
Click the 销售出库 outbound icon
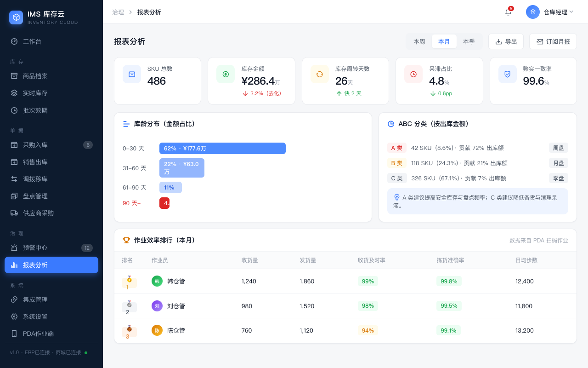point(14,162)
